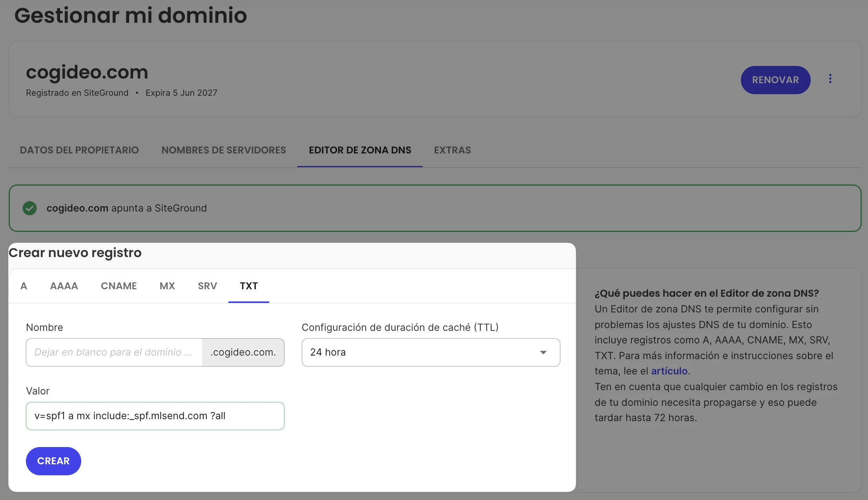Select the MX record tab
This screenshot has width=868, height=500.
click(167, 286)
